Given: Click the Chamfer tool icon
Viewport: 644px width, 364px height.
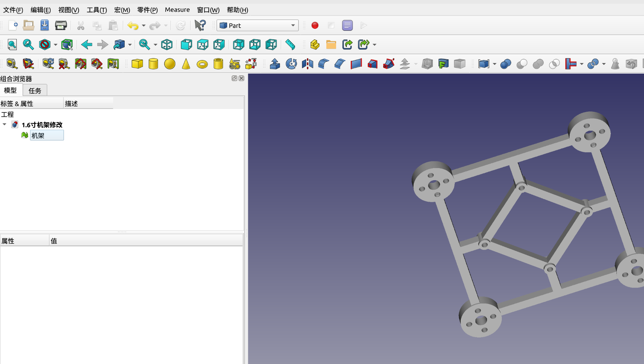Looking at the screenshot, I should coord(340,64).
